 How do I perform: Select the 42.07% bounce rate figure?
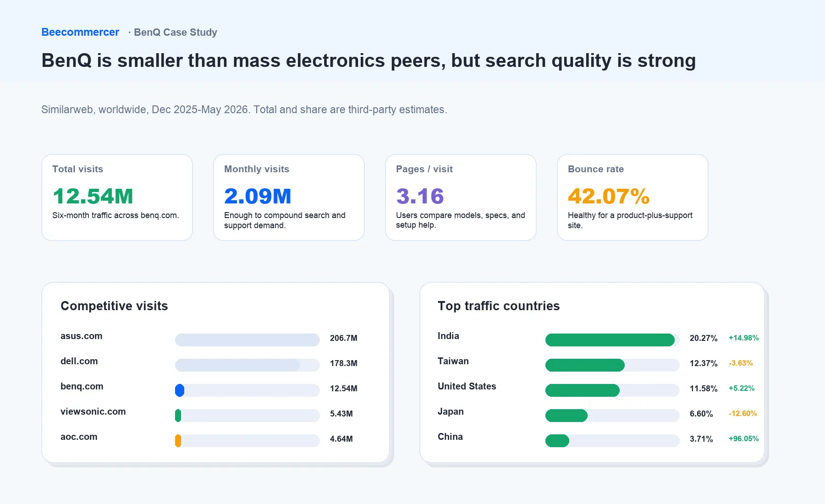pyautogui.click(x=609, y=196)
